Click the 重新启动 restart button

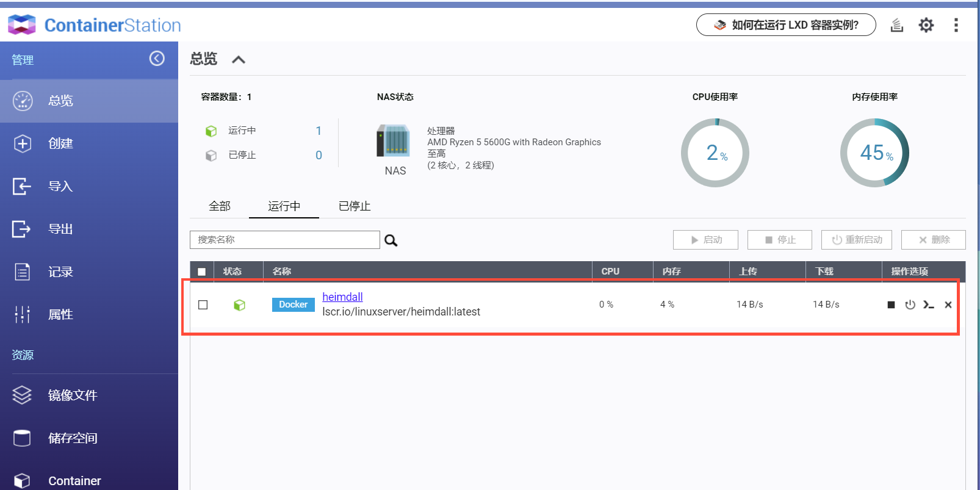(x=857, y=240)
